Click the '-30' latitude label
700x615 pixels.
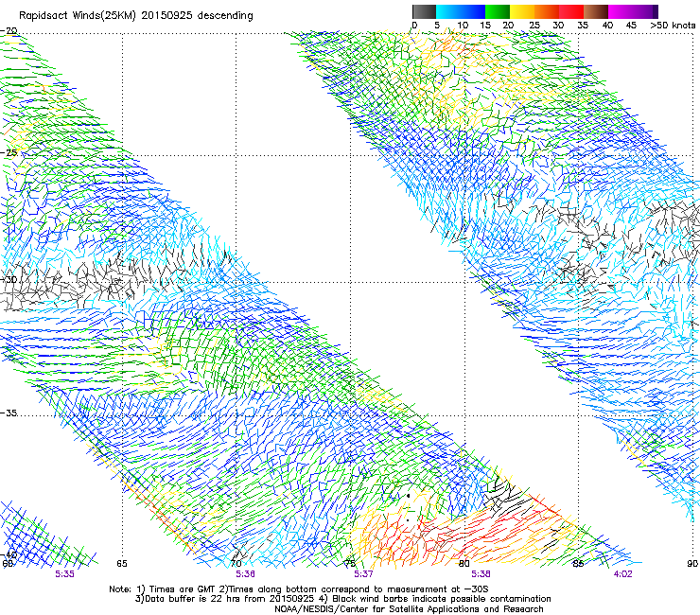click(9, 279)
